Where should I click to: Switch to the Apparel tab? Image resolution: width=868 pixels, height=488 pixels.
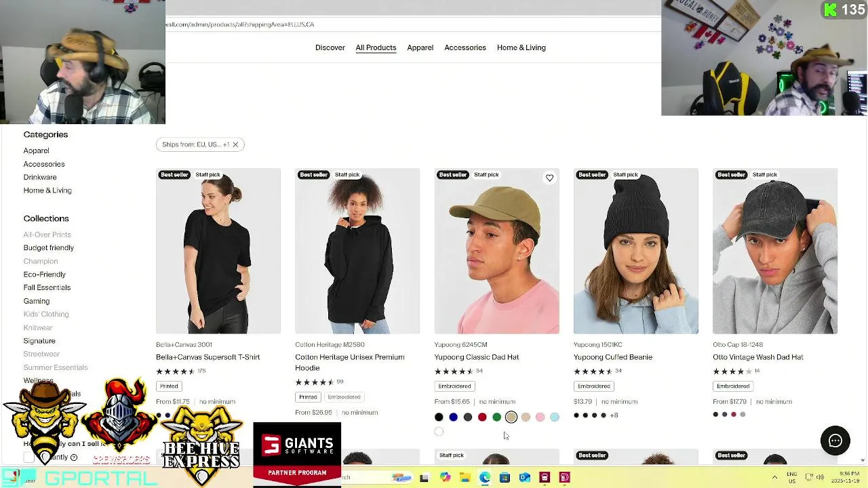(420, 47)
